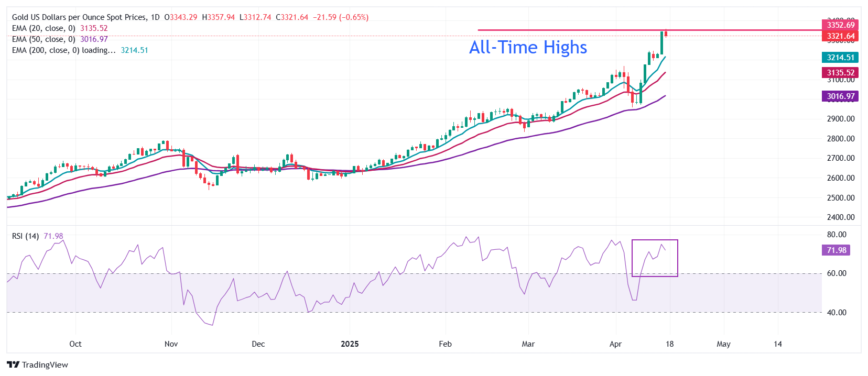868x376 pixels.
Task: Click the purple 3016.97 EMA price tag
Action: click(839, 96)
